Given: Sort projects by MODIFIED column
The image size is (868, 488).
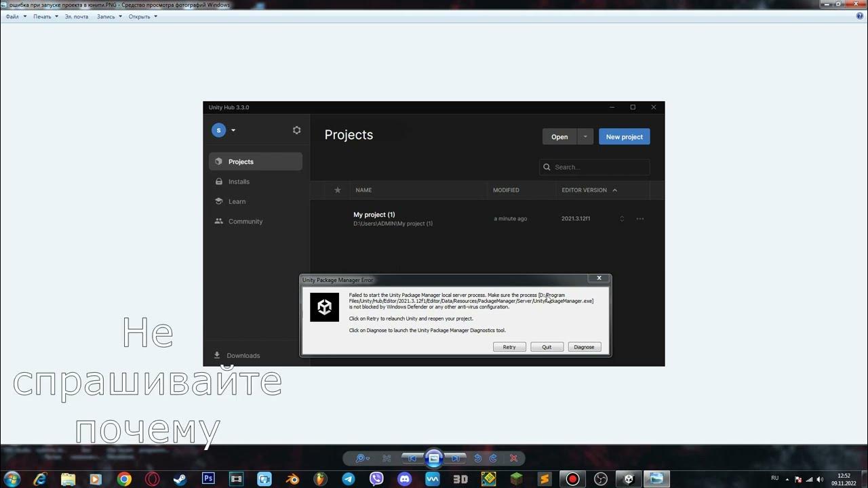Looking at the screenshot, I should click(506, 190).
